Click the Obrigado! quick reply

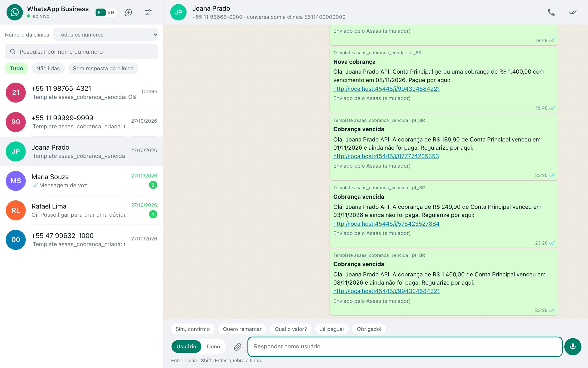[x=369, y=329]
